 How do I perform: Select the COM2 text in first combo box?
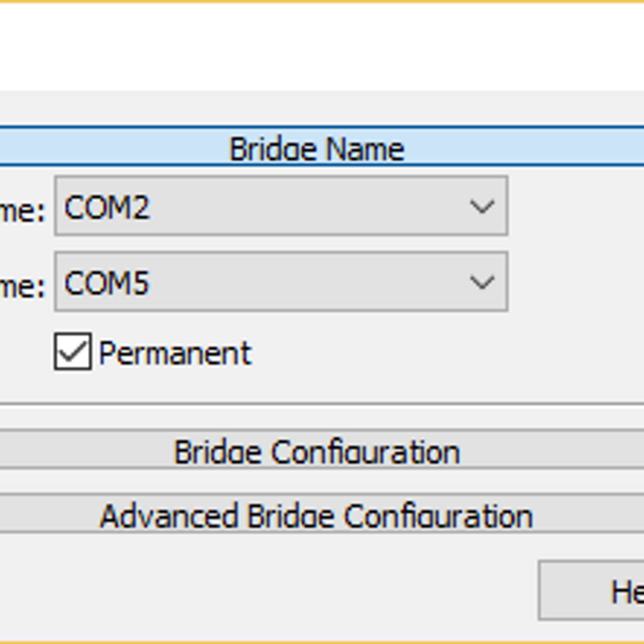click(x=107, y=208)
